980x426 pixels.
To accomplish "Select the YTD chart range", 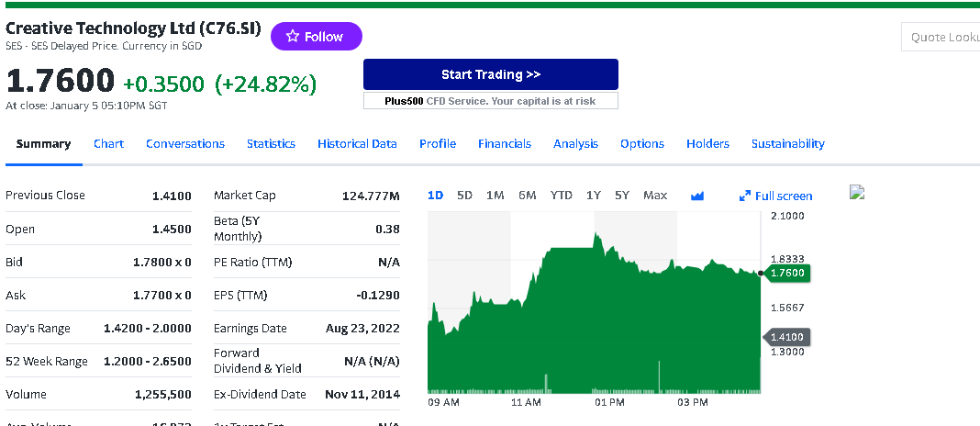I will [x=561, y=196].
